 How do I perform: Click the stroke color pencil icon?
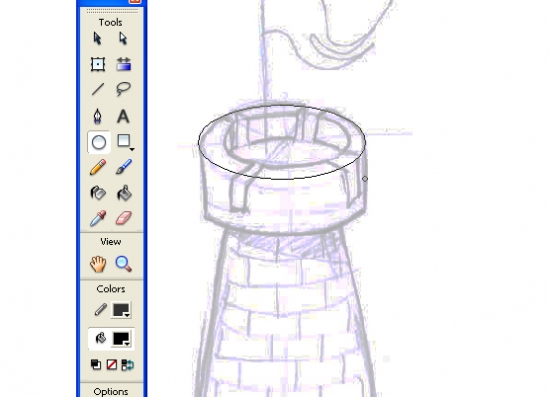[100, 310]
